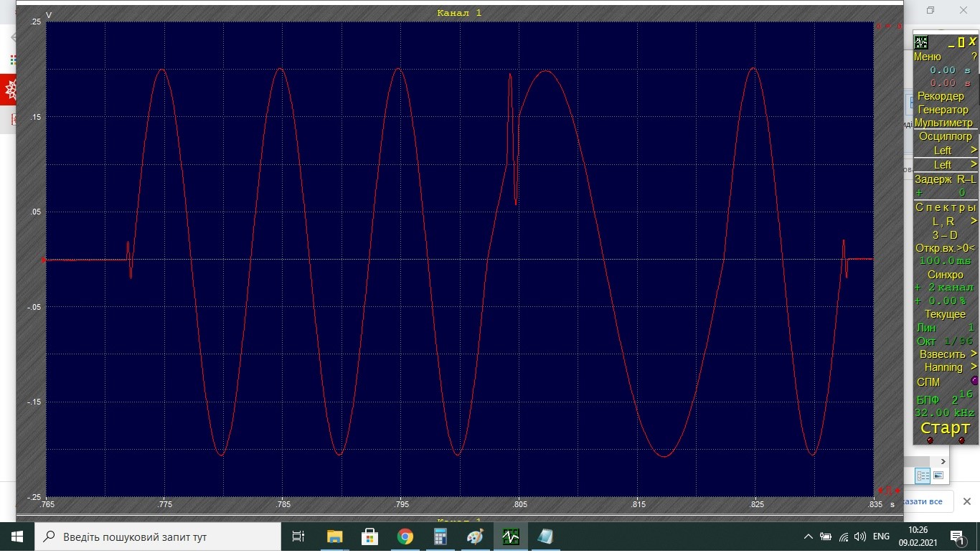Toggle Откр.вх.>0< input setting
The height and width of the screenshot is (553, 980).
[x=945, y=248]
